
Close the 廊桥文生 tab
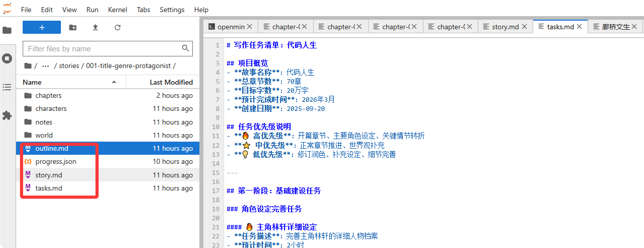coord(634,27)
